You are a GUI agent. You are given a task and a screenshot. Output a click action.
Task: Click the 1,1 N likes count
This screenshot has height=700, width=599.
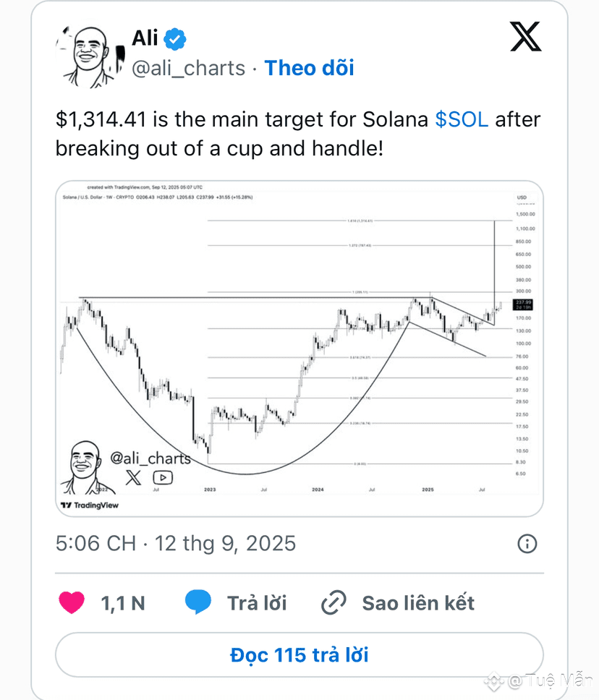point(123,604)
